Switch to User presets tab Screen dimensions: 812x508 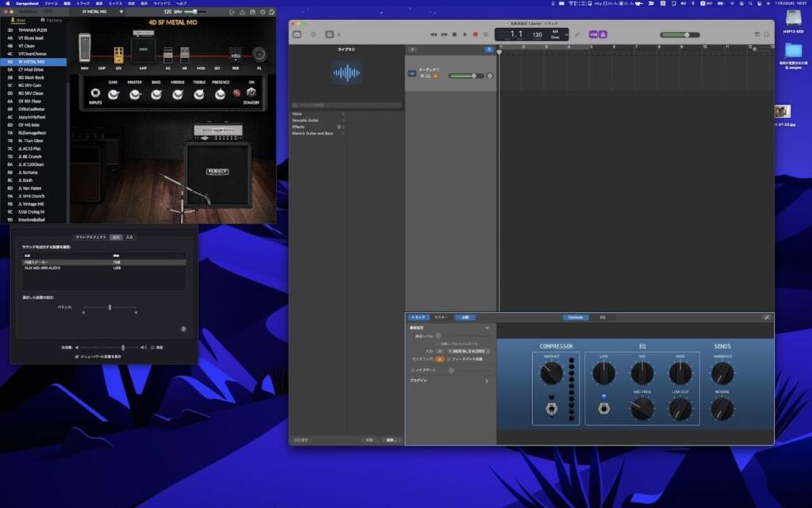tap(17, 20)
